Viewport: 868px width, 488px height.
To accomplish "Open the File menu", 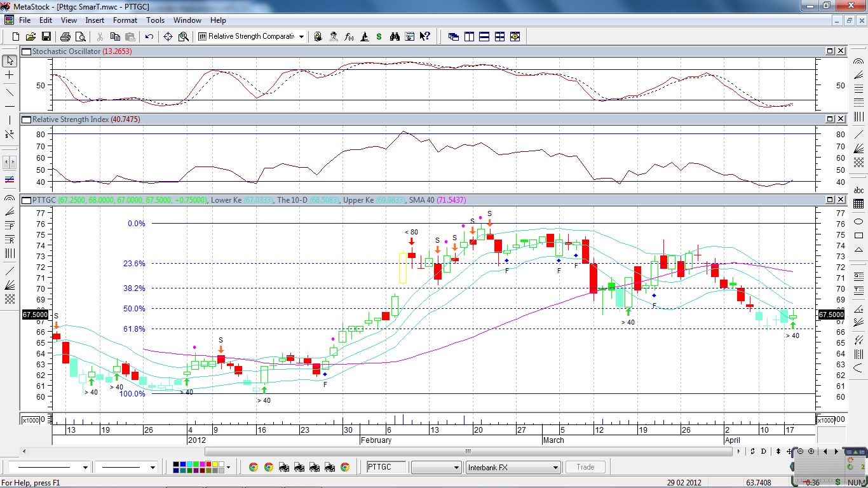I will 25,20.
